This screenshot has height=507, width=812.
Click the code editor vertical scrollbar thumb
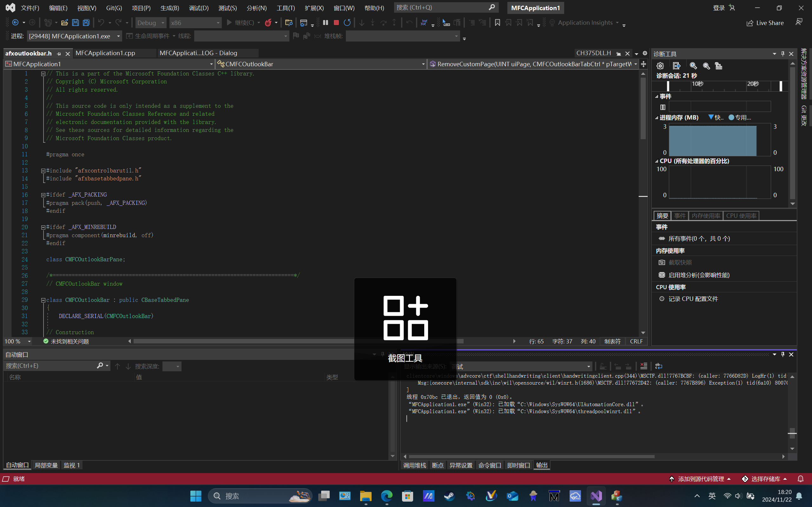pos(643,108)
